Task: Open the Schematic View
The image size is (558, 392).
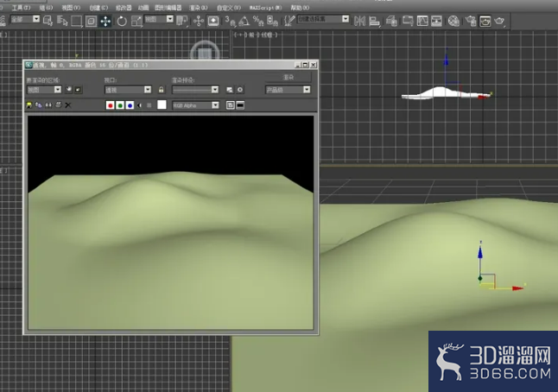Action: point(437,22)
